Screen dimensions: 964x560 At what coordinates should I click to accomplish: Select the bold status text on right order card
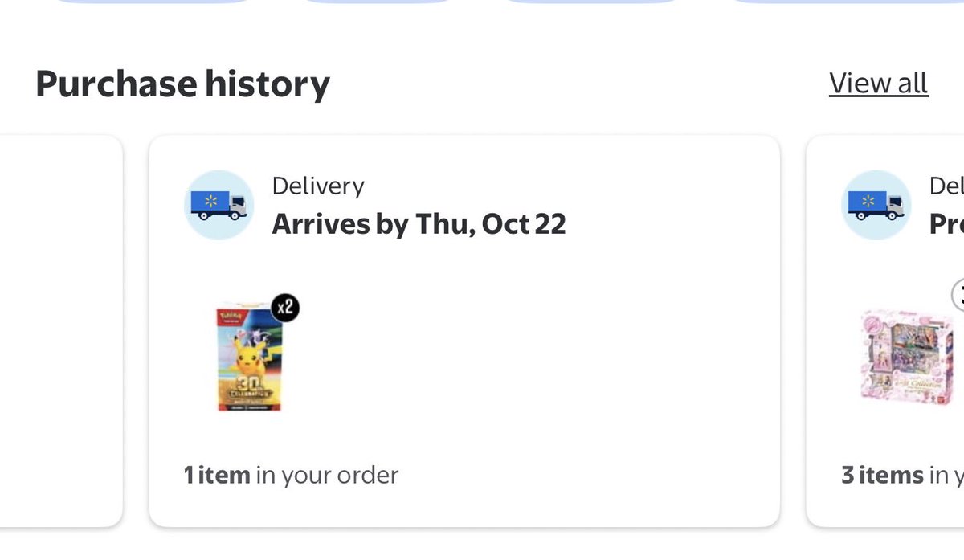[946, 224]
